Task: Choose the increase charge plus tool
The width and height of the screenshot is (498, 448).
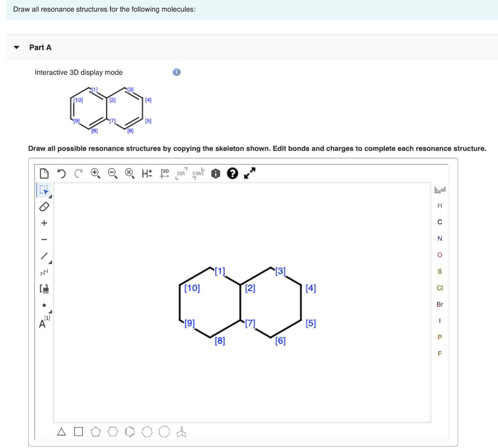Action: [x=44, y=223]
